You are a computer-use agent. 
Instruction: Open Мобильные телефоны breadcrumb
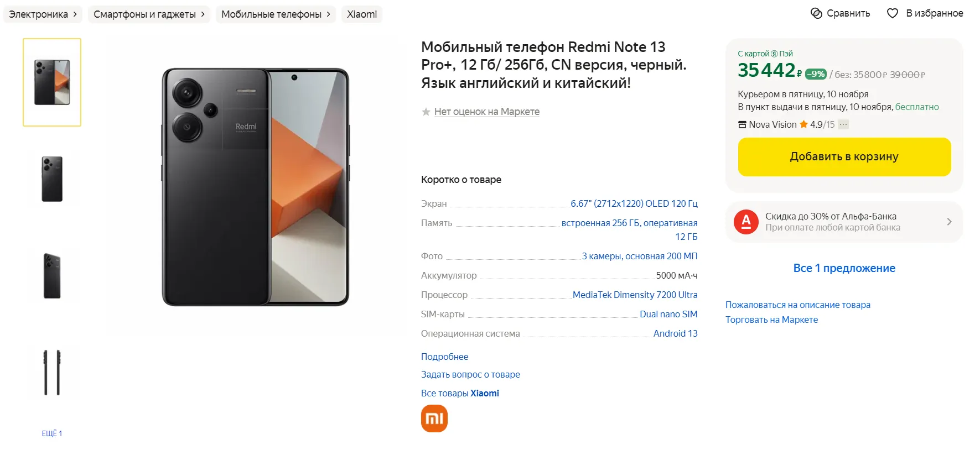[276, 14]
